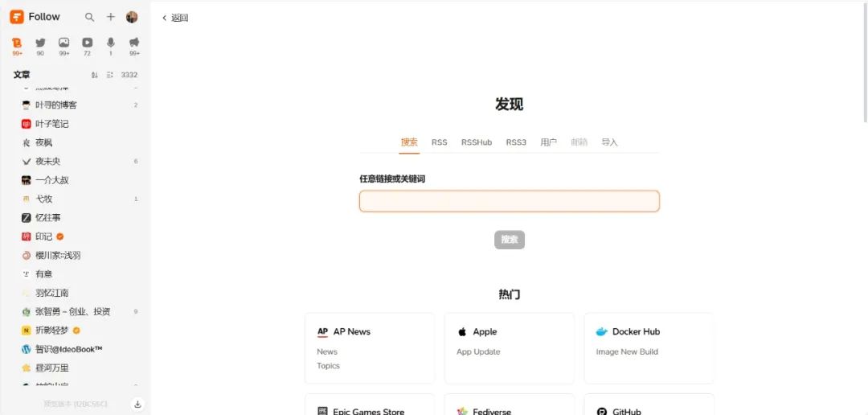Click the version label at sidebar bottom
This screenshot has width=868, height=415.
(76, 404)
